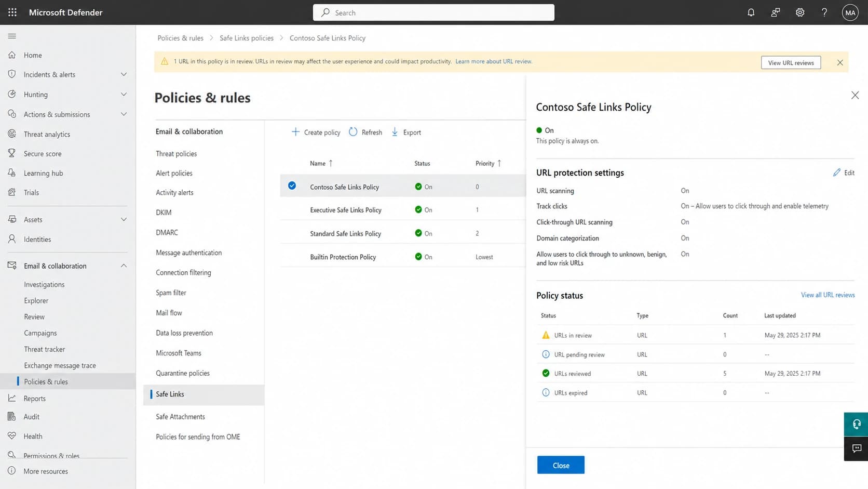Viewport: 868px width, 489px height.
Task: Click the Edit pencil icon
Action: (x=836, y=173)
